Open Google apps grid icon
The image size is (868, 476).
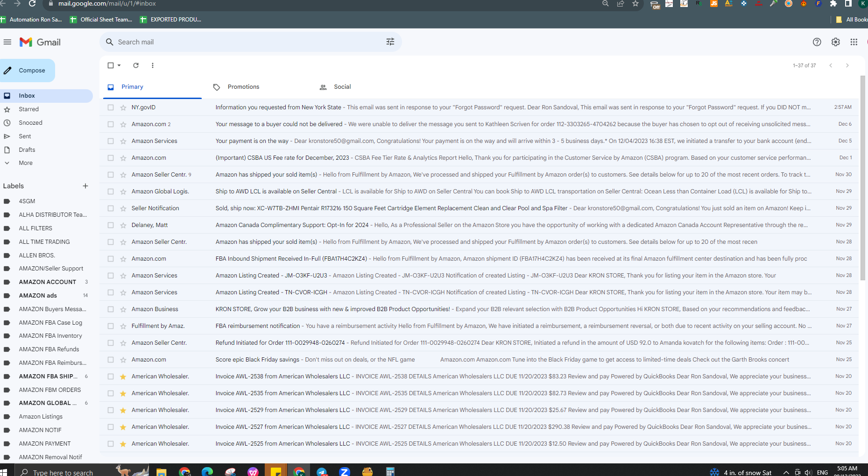[x=854, y=42]
